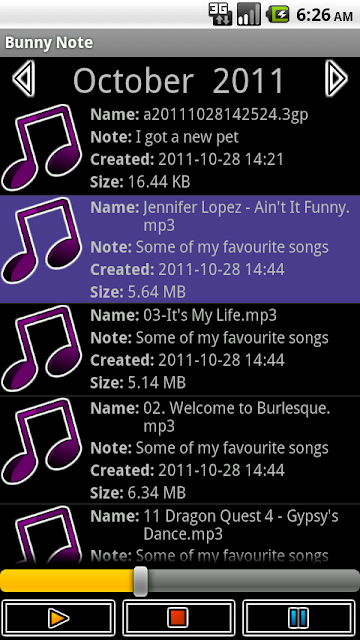Select Jennifer Lopez - Ain't It Funny.mp3 entry
The height and width of the screenshot is (640, 360).
coord(180,249)
